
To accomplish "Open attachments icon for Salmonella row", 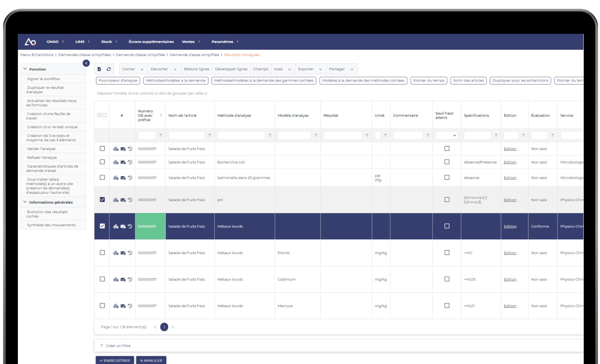I will [x=116, y=178].
